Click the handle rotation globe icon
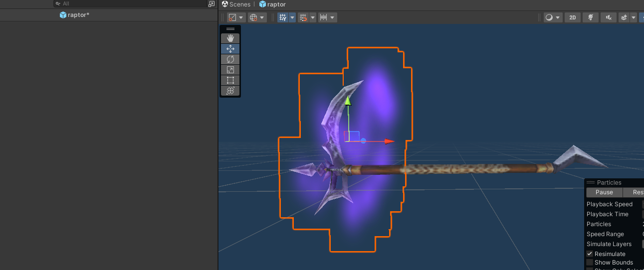644x270 pixels. 253,17
